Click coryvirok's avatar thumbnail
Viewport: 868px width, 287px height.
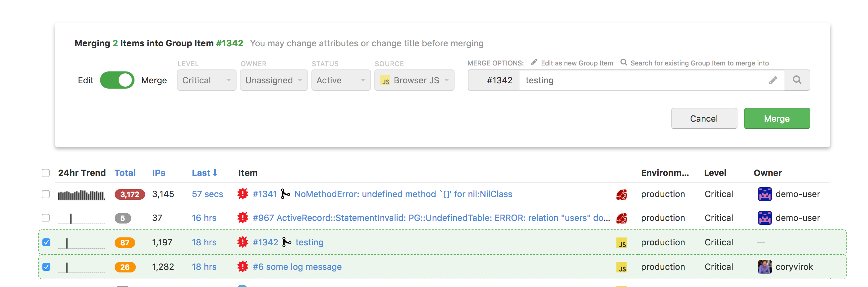(764, 267)
